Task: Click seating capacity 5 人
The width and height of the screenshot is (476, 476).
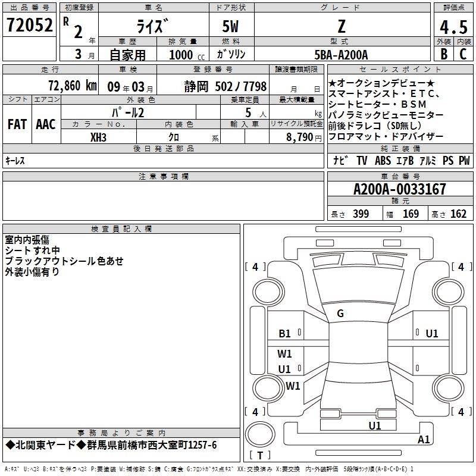Action: 255,113
